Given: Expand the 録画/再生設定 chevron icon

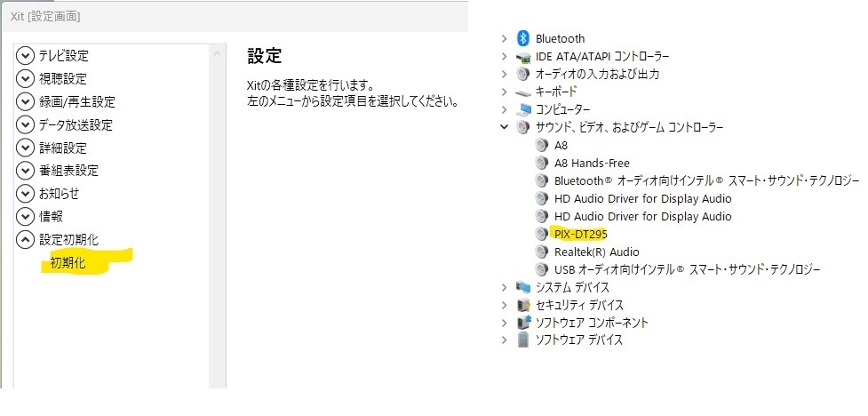Looking at the screenshot, I should point(26,102).
